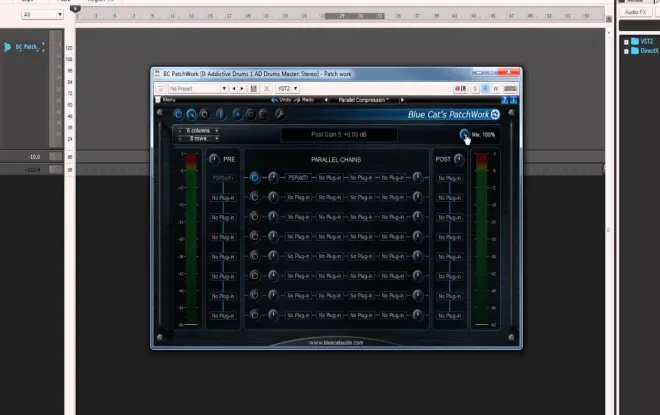Image resolution: width=660 pixels, height=415 pixels.
Task: Select the Audio FX tab
Action: point(635,12)
